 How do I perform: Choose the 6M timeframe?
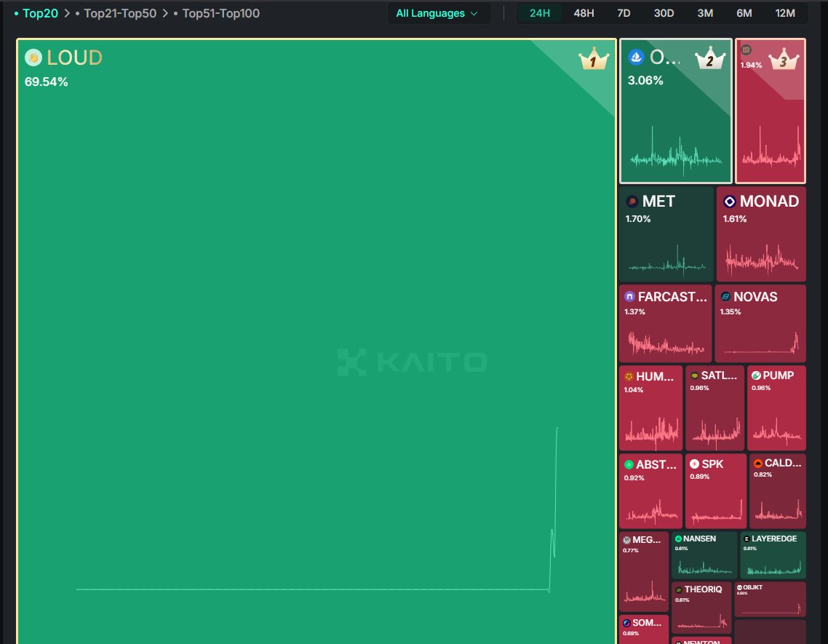(x=744, y=13)
